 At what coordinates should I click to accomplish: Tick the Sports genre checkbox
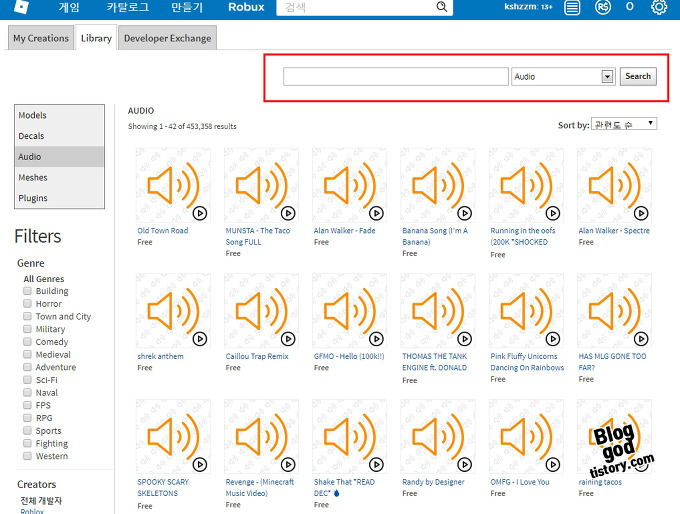click(27, 430)
